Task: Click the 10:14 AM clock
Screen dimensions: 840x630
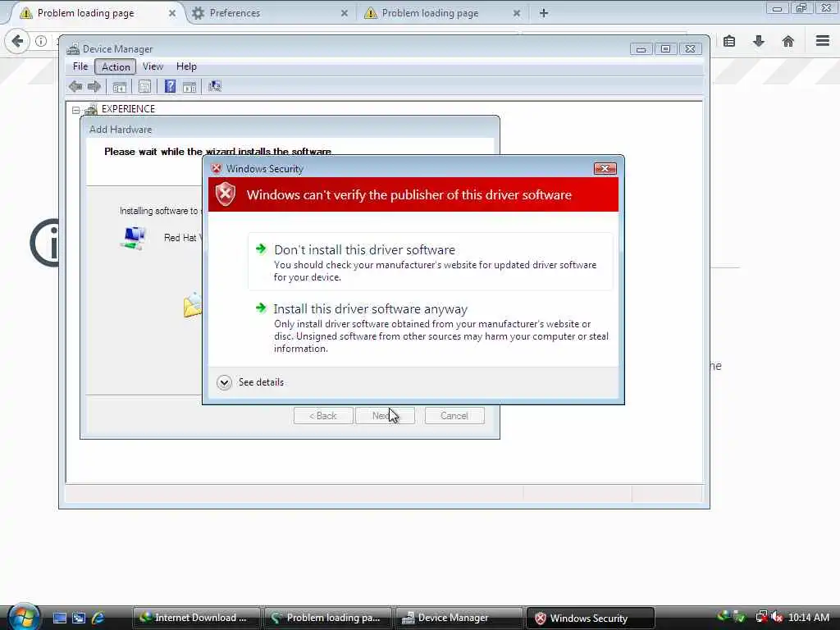Action: point(809,618)
